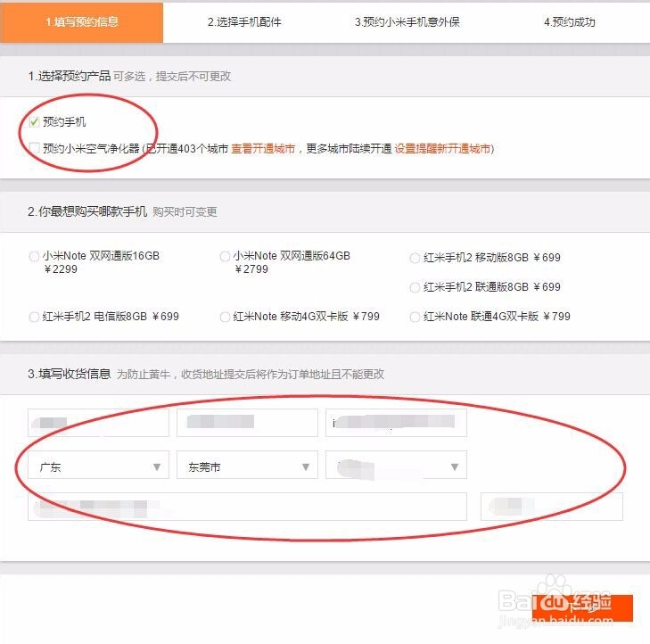The image size is (650, 644).
Task: Open step tab 1.填写预约信息
Action: [x=82, y=22]
